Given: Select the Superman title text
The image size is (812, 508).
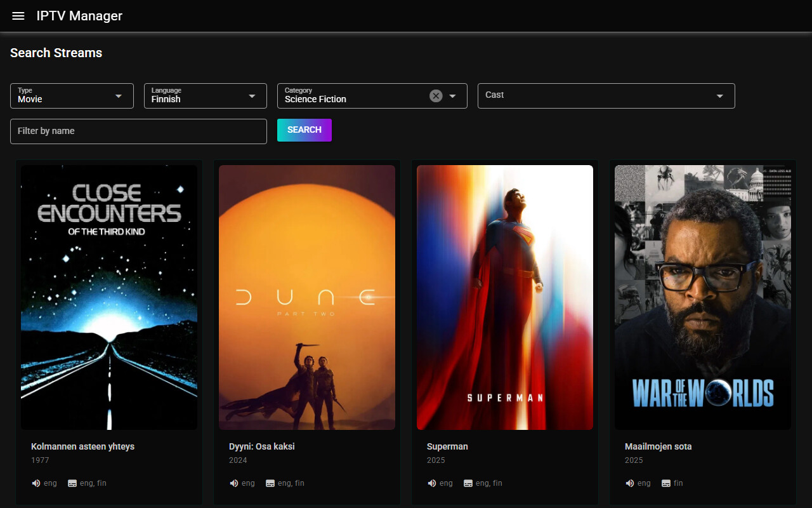Looking at the screenshot, I should (x=447, y=446).
